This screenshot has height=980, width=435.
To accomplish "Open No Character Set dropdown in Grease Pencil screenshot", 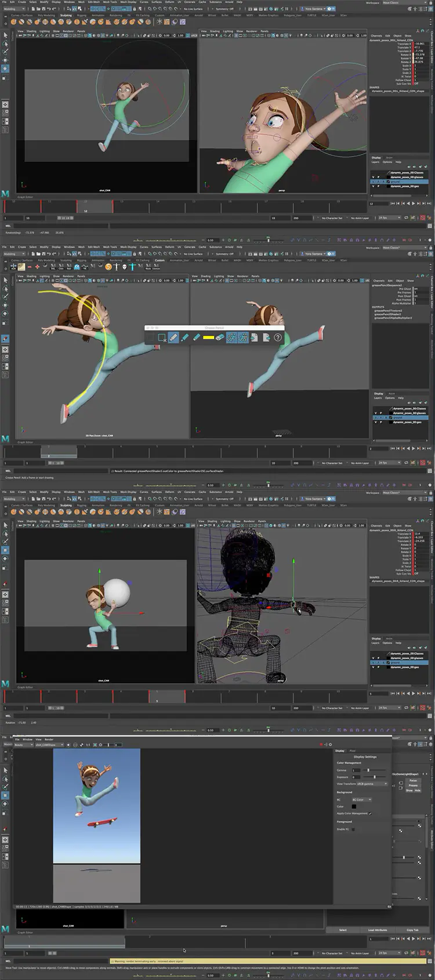I will [x=331, y=463].
